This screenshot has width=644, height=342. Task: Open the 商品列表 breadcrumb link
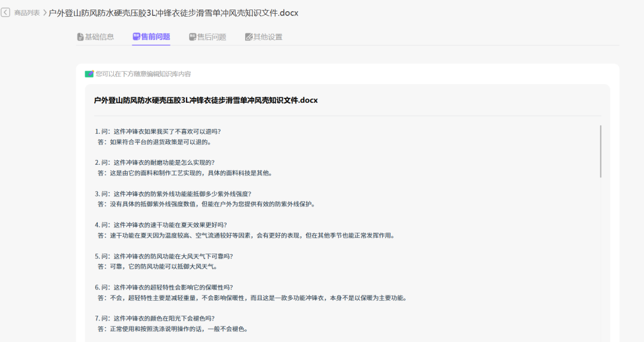pyautogui.click(x=27, y=13)
